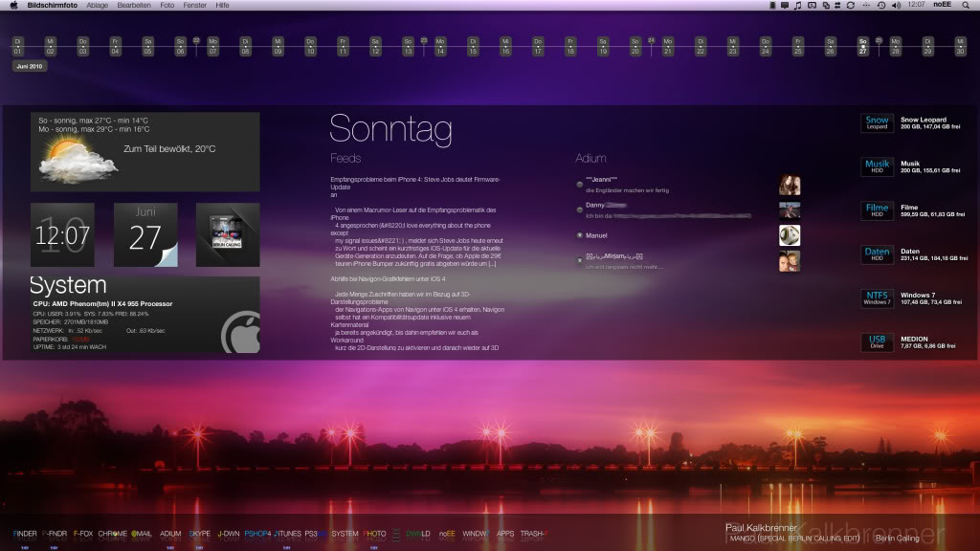Open the Hilfe menu
980x551 pixels.
click(222, 5)
